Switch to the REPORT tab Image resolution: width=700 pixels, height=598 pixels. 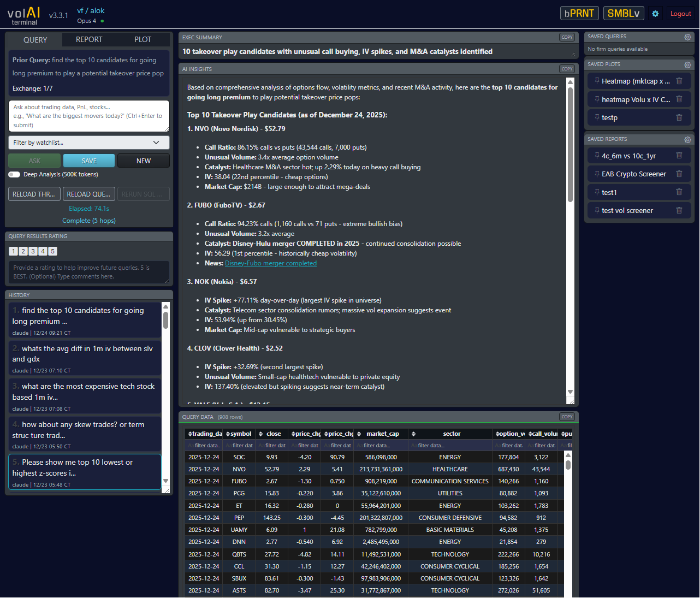coord(89,40)
